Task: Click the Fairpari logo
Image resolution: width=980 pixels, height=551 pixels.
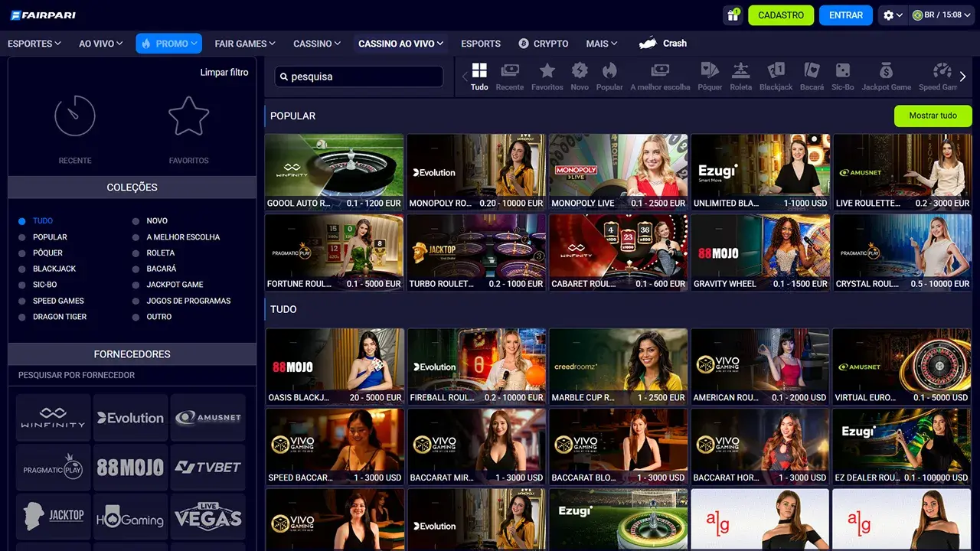Action: pos(43,15)
